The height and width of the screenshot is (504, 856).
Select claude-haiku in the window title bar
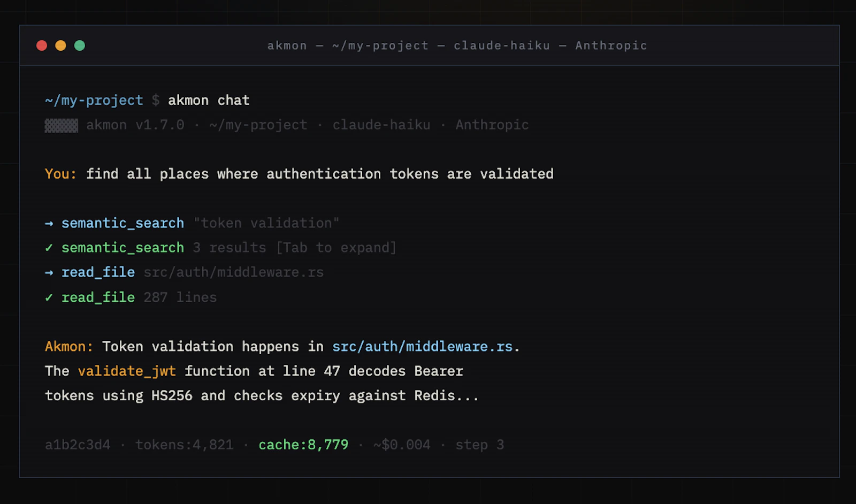pyautogui.click(x=501, y=45)
